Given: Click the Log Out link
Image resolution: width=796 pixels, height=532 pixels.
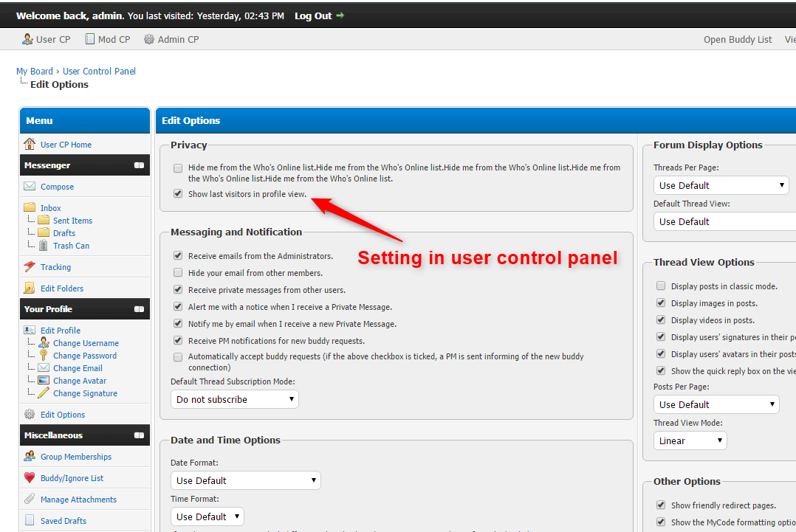Looking at the screenshot, I should pyautogui.click(x=313, y=15).
